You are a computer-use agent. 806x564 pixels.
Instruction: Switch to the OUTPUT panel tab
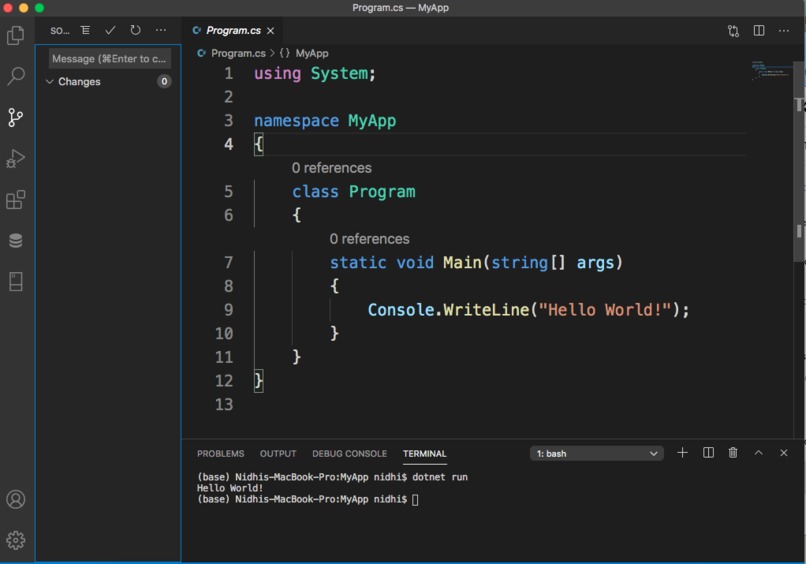tap(278, 453)
